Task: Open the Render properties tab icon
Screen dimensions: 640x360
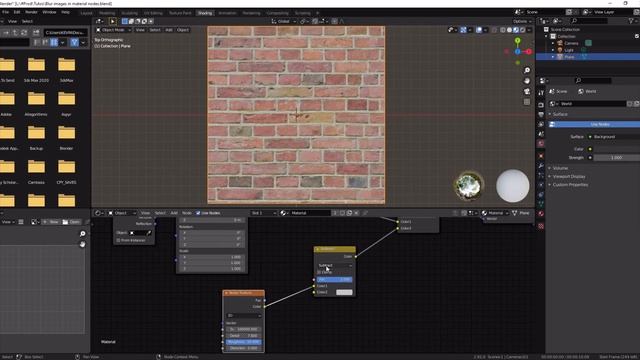Action: (x=541, y=104)
